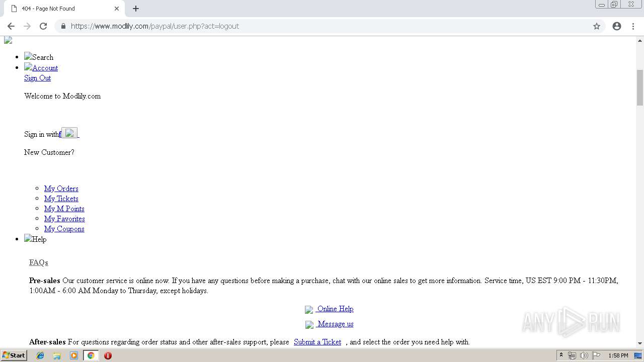The height and width of the screenshot is (362, 644).
Task: Click the padlock site info icon
Action: pos(63,26)
